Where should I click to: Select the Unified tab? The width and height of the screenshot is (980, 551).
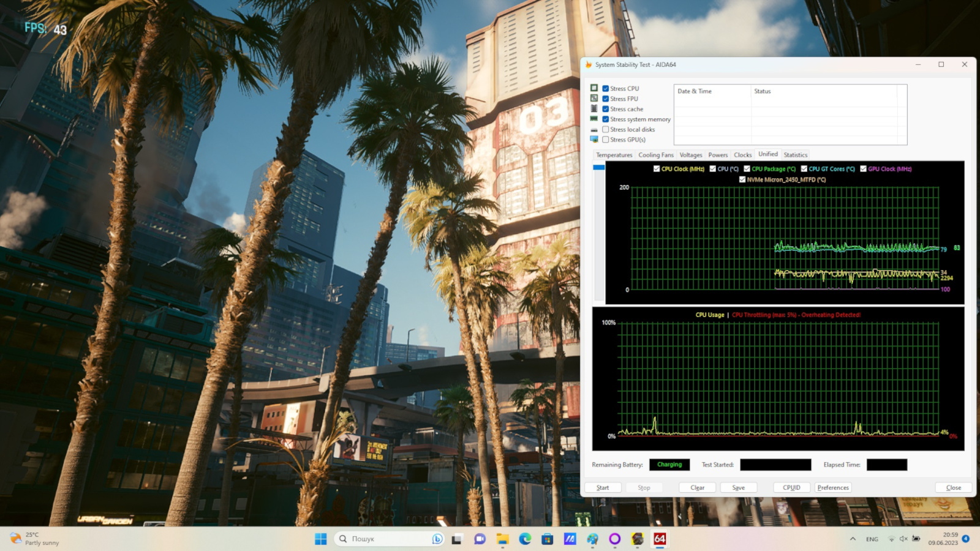(768, 154)
